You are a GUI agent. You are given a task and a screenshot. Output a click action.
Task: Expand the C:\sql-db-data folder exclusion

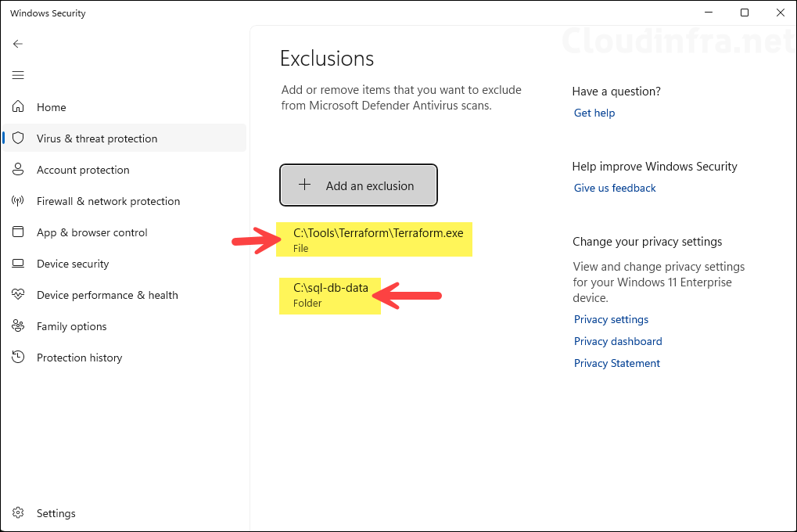(329, 295)
